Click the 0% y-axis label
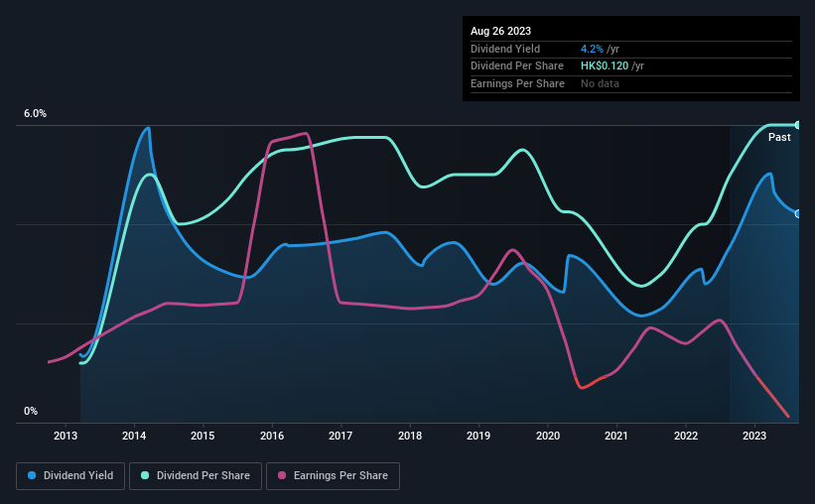This screenshot has width=815, height=504. point(31,411)
